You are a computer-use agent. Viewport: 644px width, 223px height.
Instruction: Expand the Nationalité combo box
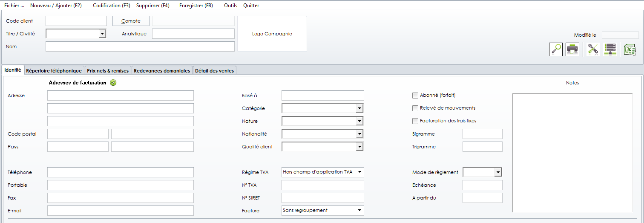pos(359,134)
